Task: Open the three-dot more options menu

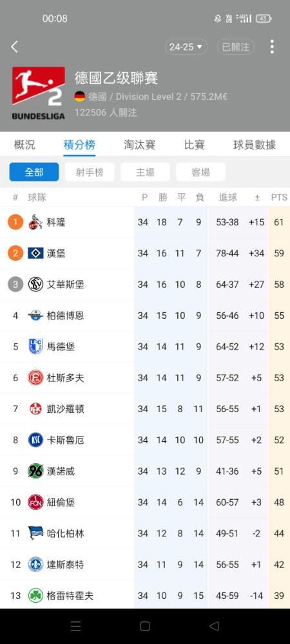Action: pos(272,47)
